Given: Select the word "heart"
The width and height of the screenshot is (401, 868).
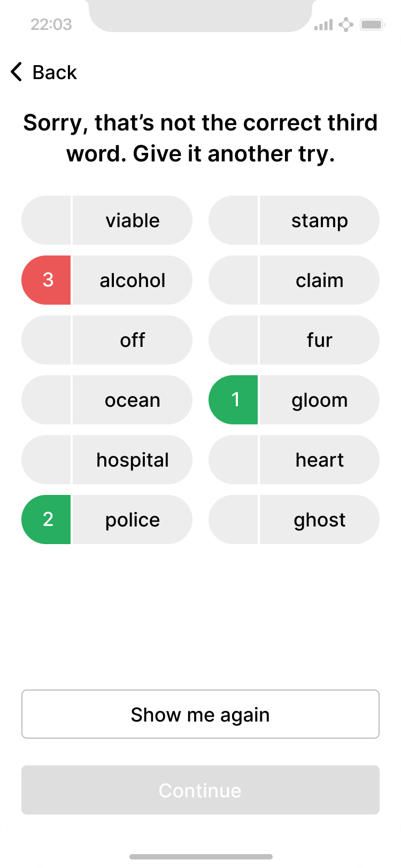Looking at the screenshot, I should [319, 460].
